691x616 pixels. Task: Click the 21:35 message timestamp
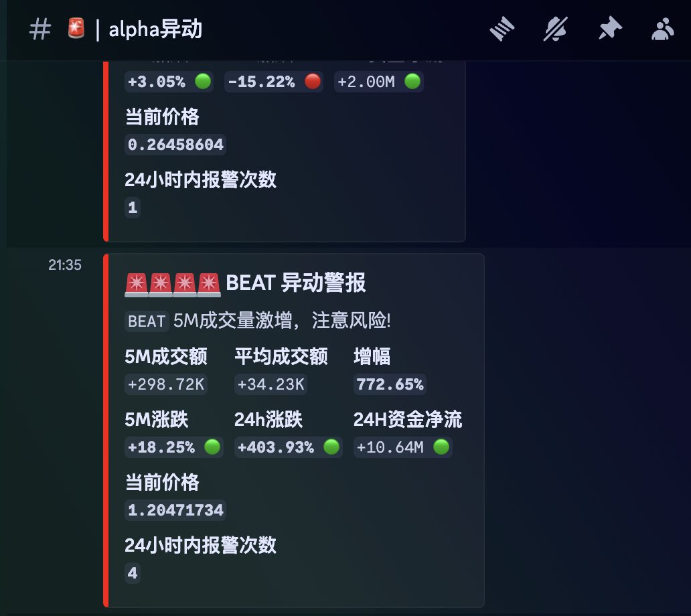[65, 265]
